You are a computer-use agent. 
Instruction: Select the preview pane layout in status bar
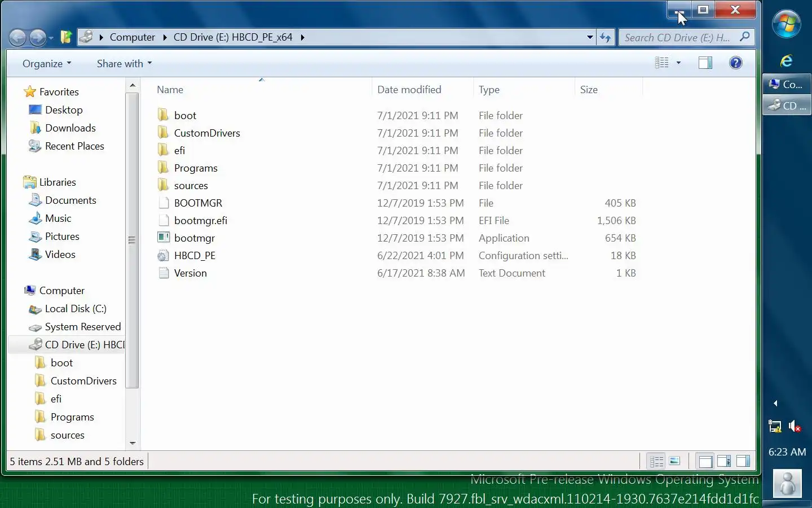(743, 461)
